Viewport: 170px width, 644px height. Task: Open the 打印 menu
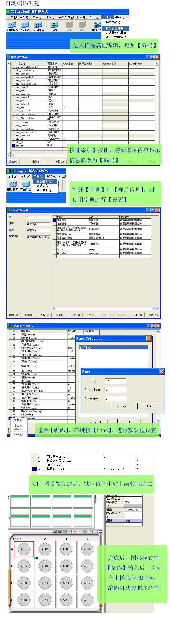(81, 17)
